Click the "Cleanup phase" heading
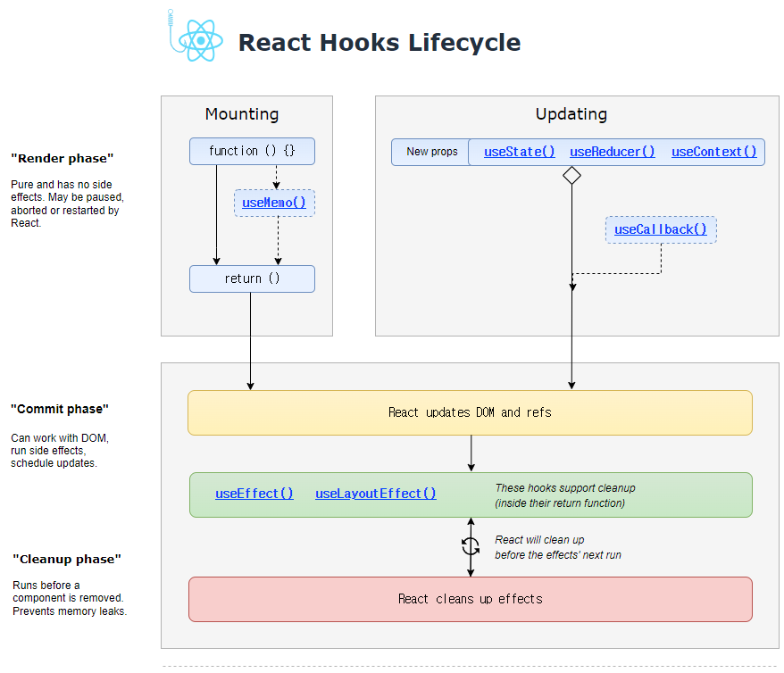 coord(66,559)
